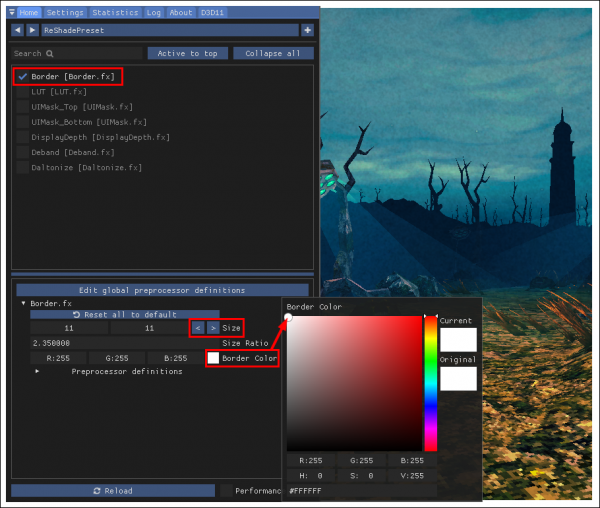The width and height of the screenshot is (600, 508).
Task: Enable the Deband [Deband.fx] effect
Action: [x=23, y=152]
